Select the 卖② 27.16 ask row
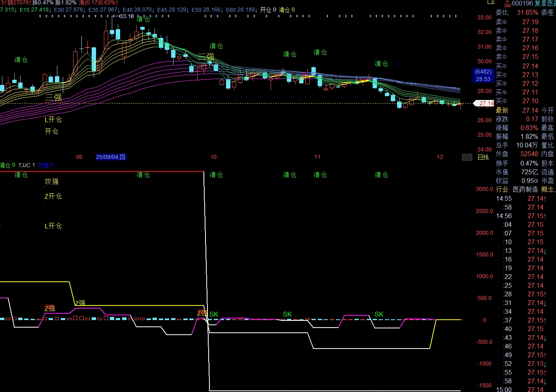This screenshot has width=556, height=392. pyautogui.click(x=517, y=48)
